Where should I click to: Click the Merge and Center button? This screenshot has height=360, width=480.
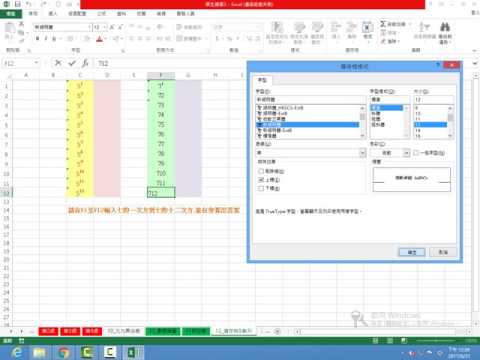[191, 39]
